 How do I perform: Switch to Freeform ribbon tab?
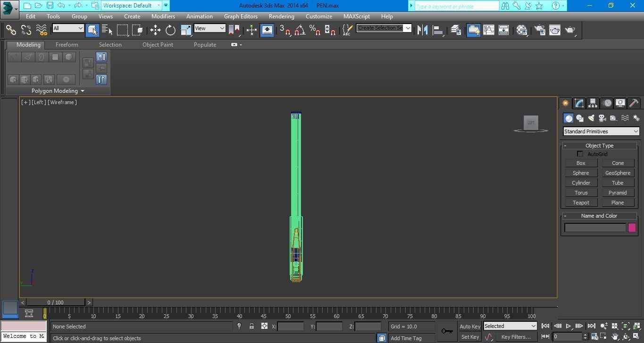pos(67,45)
